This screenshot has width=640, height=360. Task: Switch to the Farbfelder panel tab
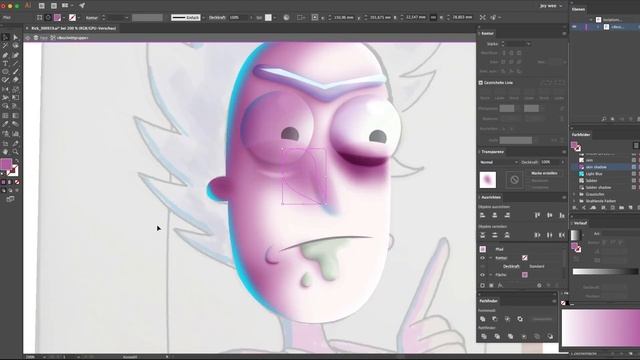[x=581, y=134]
